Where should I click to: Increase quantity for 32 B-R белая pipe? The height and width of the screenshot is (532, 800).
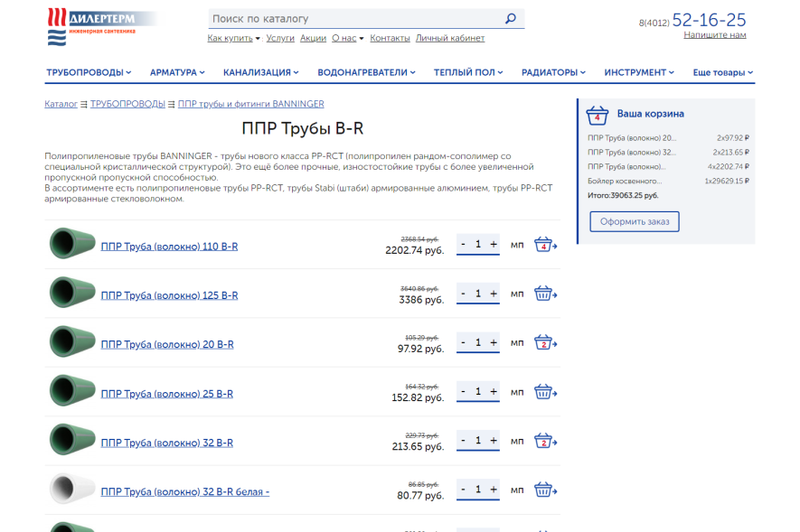(x=494, y=490)
